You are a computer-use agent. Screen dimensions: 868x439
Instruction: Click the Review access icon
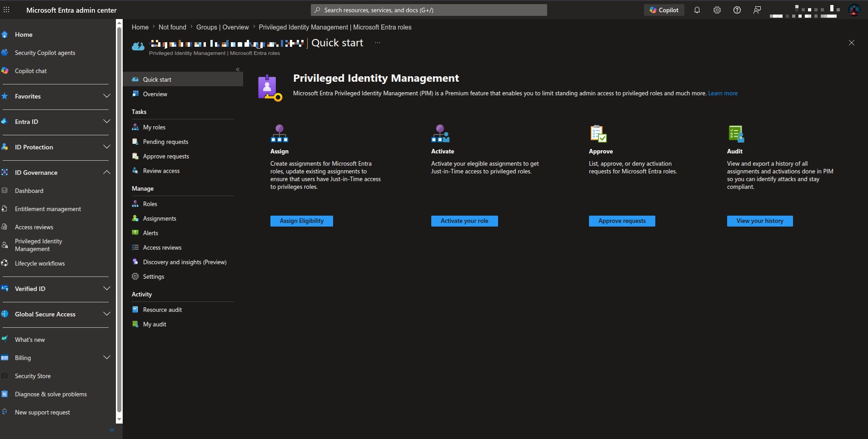coord(135,171)
